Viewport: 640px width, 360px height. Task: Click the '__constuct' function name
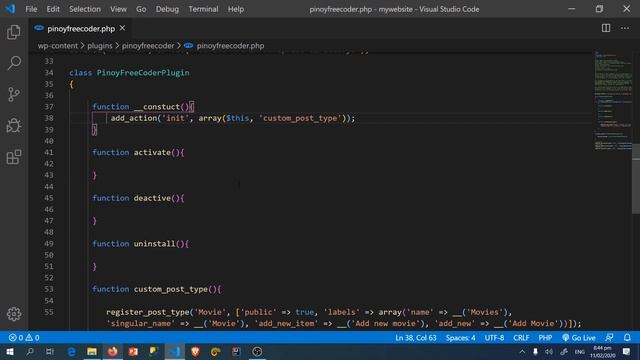pyautogui.click(x=157, y=107)
